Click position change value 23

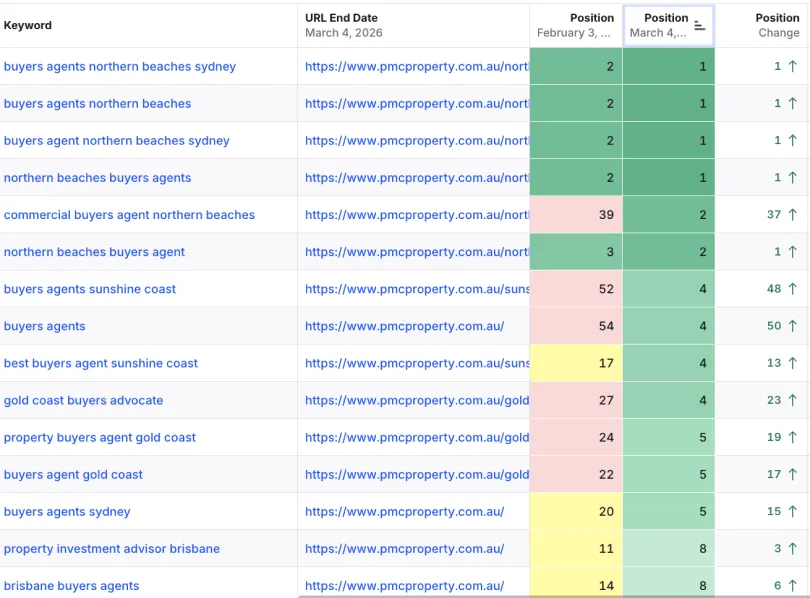(774, 401)
